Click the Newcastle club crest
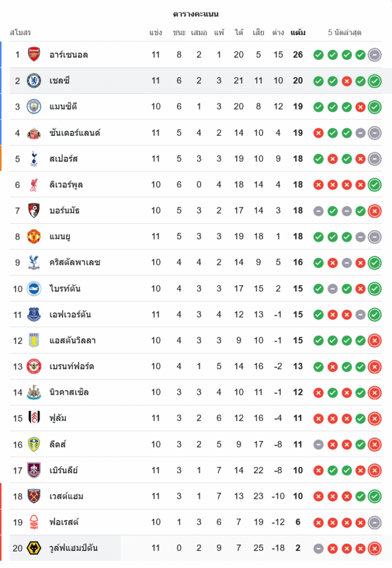The image size is (392, 568). pyautogui.click(x=34, y=392)
